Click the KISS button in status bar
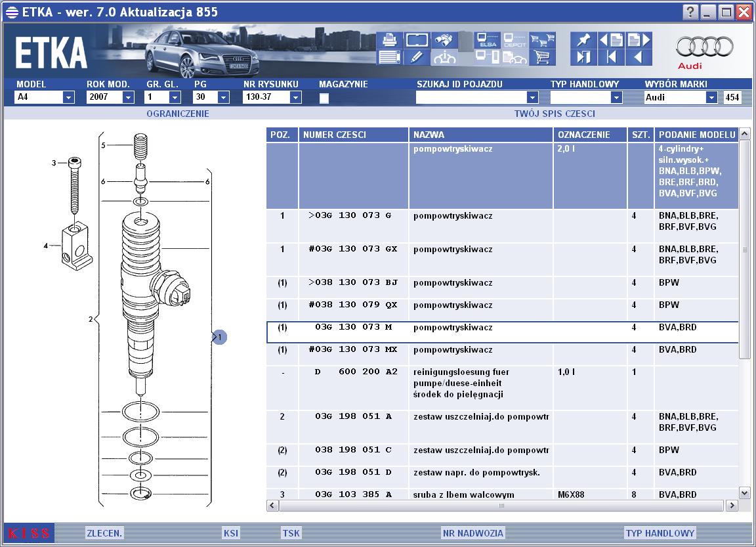Screen dimensions: 756x547 coord(29,533)
